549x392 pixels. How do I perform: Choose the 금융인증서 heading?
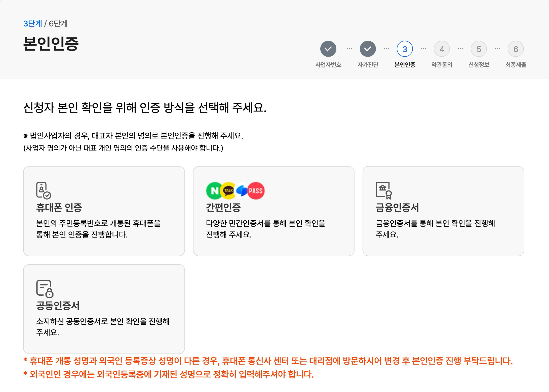coord(397,208)
